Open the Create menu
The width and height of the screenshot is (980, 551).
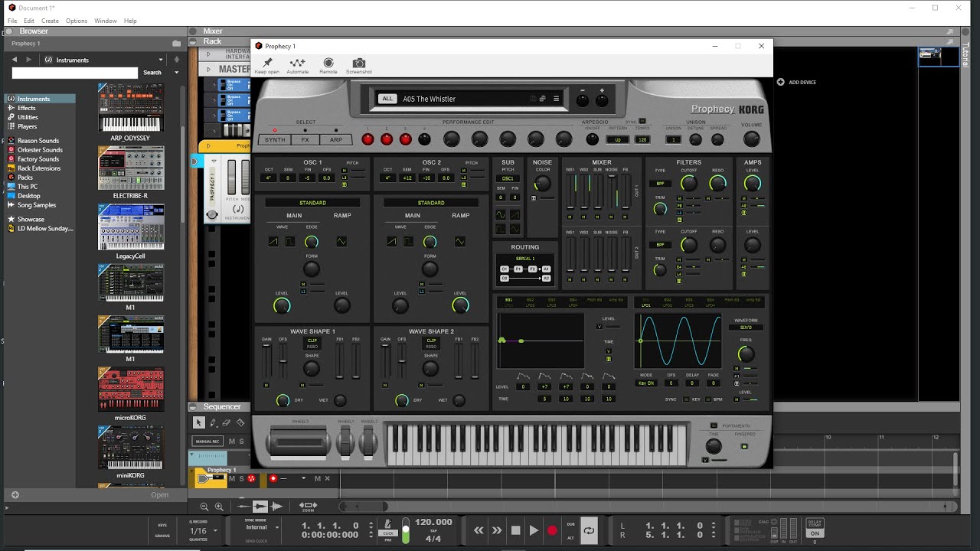click(50, 21)
